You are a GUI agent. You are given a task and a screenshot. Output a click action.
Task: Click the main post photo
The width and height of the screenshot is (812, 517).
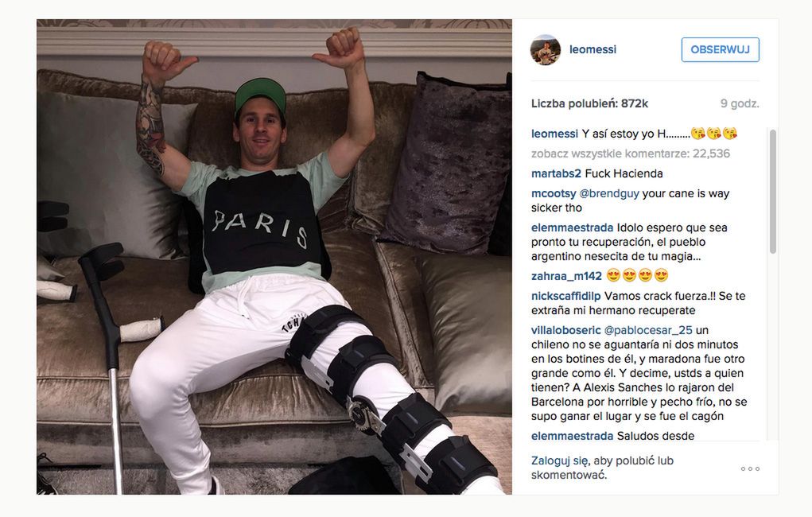[274, 257]
